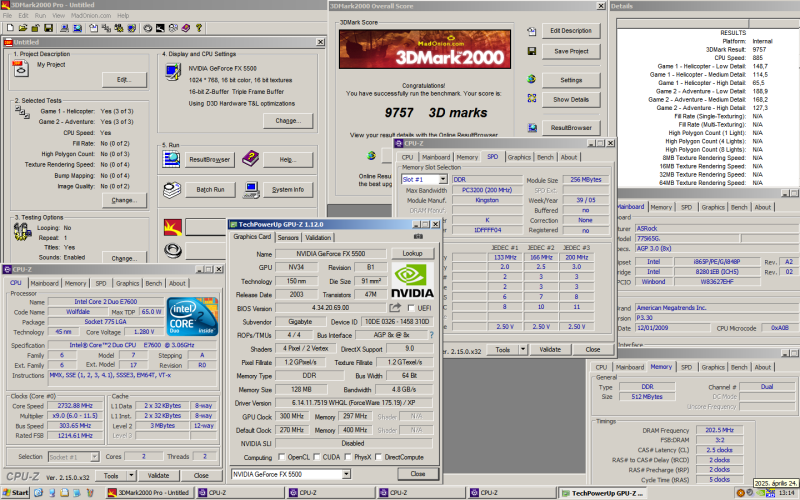Viewport: 800px width, 500px height.
Task: Click the taskbar clock showing 13:14
Action: pyautogui.click(x=786, y=493)
